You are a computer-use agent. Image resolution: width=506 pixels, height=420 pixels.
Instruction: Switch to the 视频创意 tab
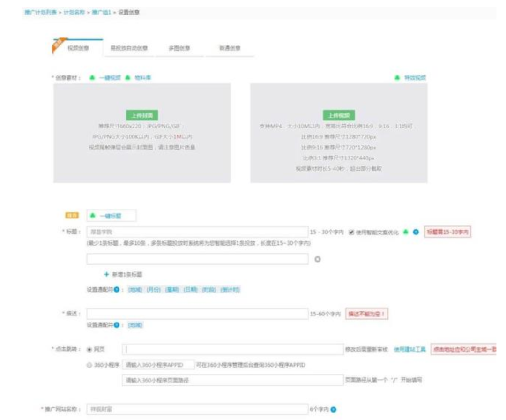click(x=78, y=48)
